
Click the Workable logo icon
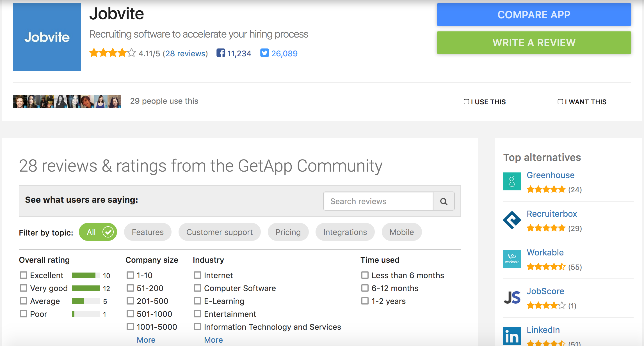point(512,259)
